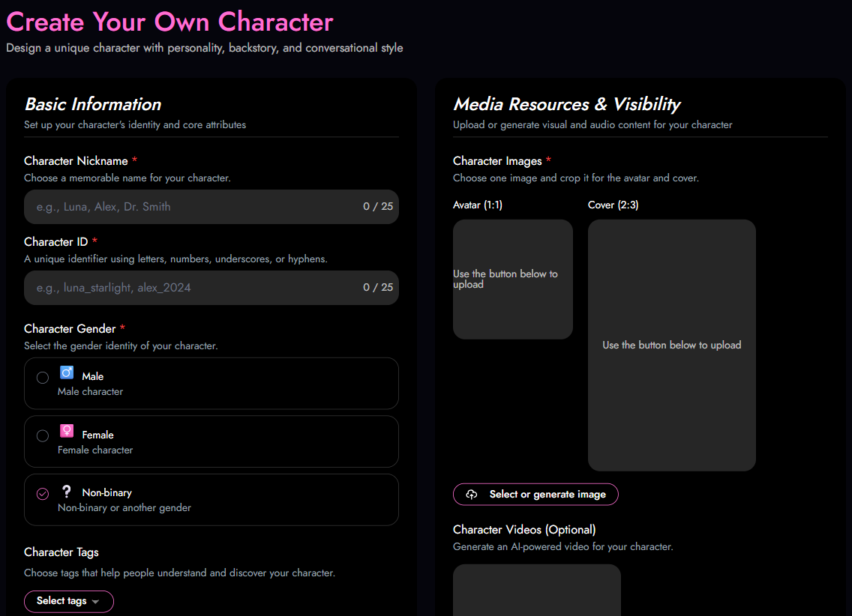
Task: Click Select or generate image button
Action: point(535,495)
